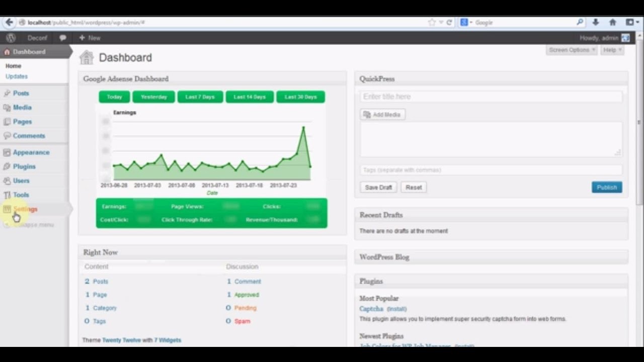Click the Users icon in sidebar
Viewport: 644px width, 362px height.
pyautogui.click(x=7, y=180)
